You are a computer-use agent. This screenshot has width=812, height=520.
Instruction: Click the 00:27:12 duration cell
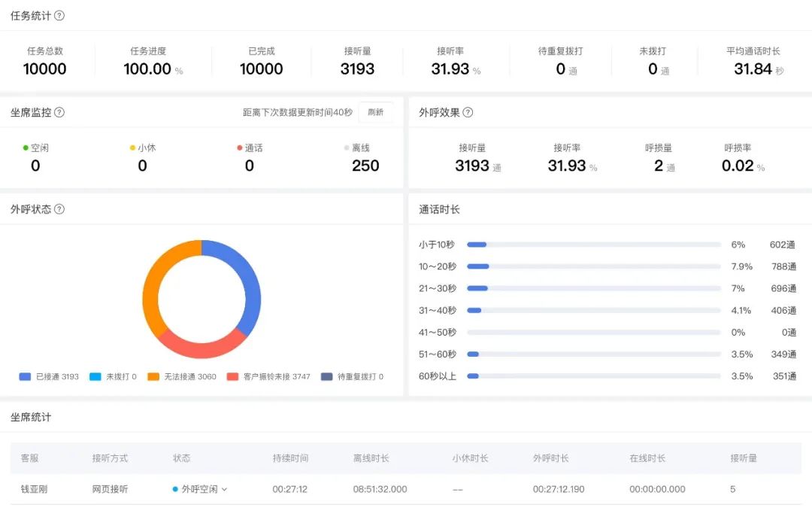[x=290, y=489]
